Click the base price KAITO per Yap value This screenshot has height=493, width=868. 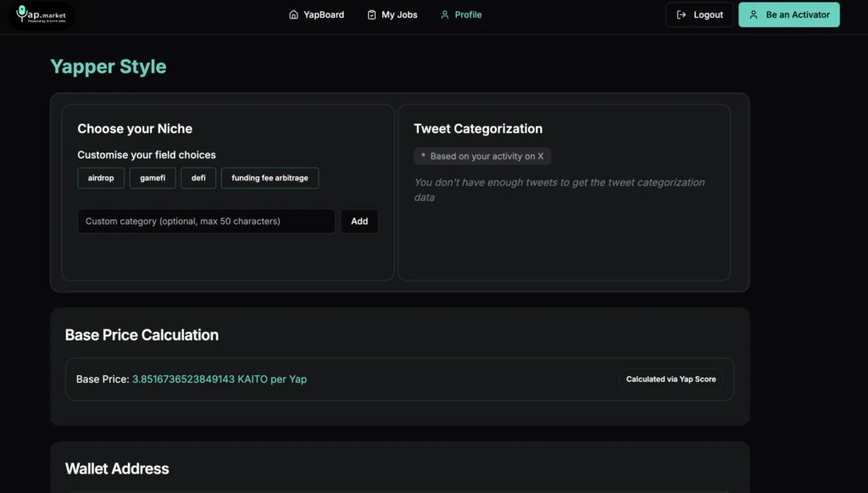point(220,379)
